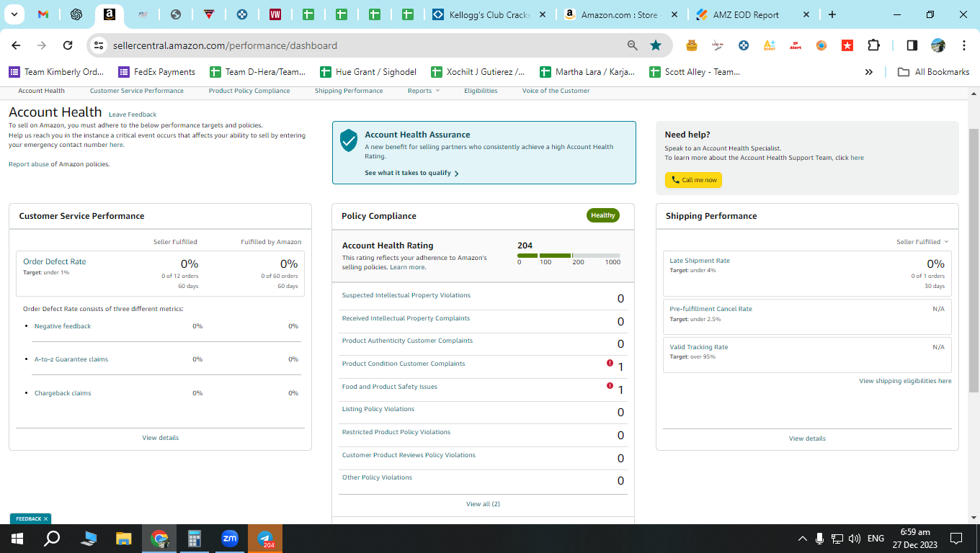980x553 pixels.
Task: Open Suspected Intellectual Property Violations
Action: point(406,295)
